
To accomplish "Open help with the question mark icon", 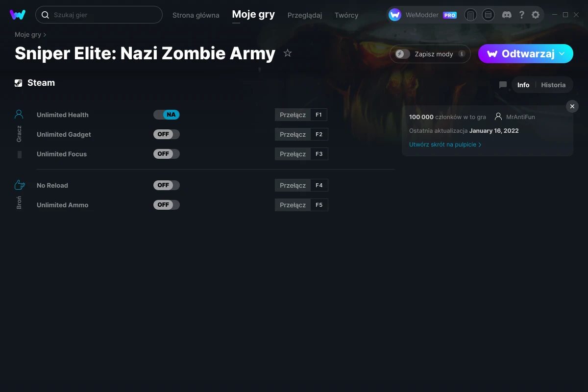I will point(521,15).
